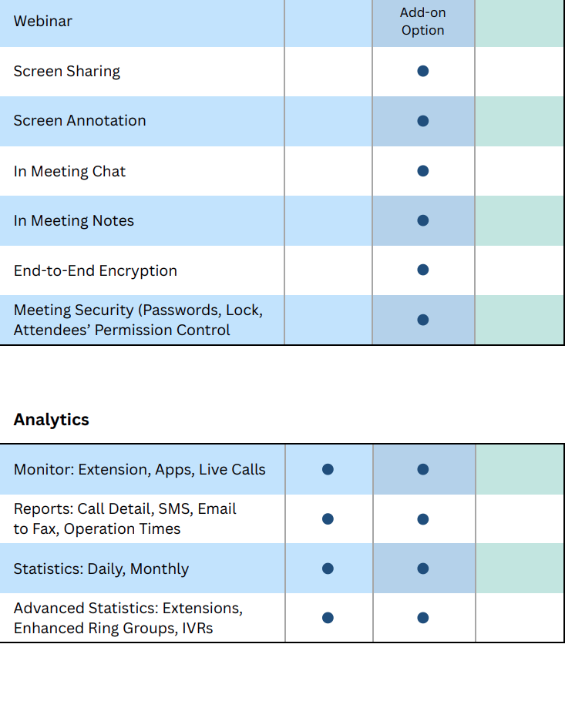
Task: Click the right dot in the Advanced Statistics row
Action: (422, 618)
